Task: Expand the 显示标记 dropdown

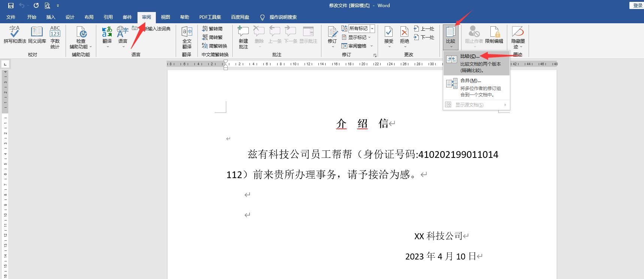Action: click(x=356, y=37)
